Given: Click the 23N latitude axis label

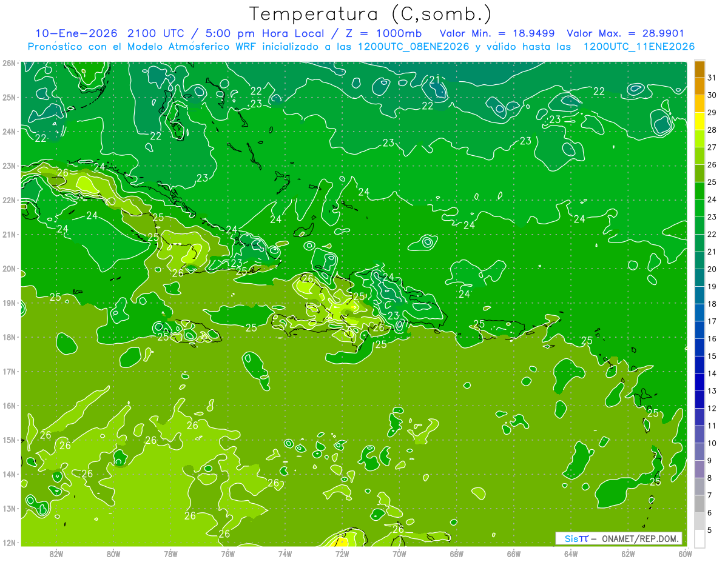Looking at the screenshot, I should tap(8, 166).
